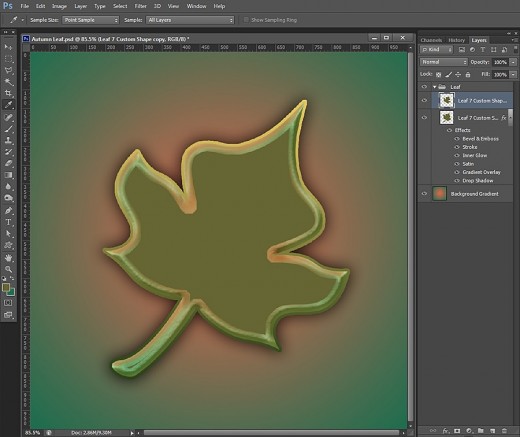Toggle all Effects visibility eye
Viewport: 520px width, 437px height.
449,130
